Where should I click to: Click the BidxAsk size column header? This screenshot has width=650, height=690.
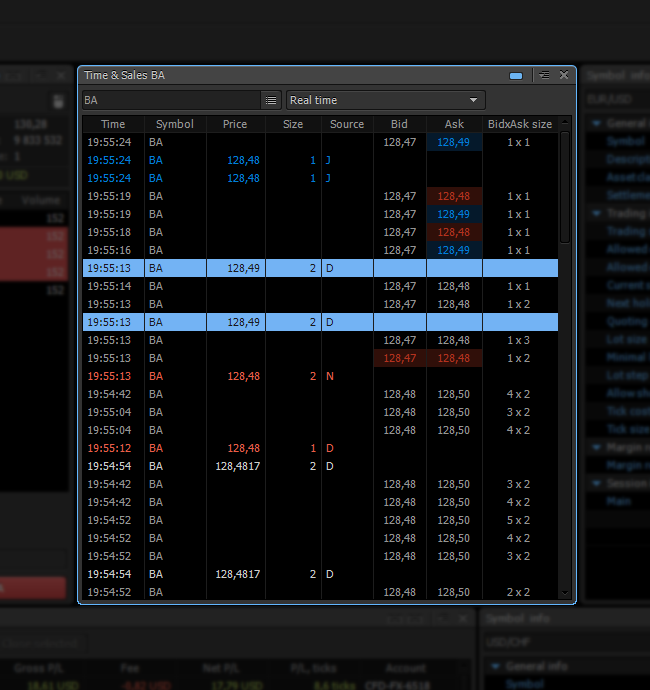click(519, 124)
